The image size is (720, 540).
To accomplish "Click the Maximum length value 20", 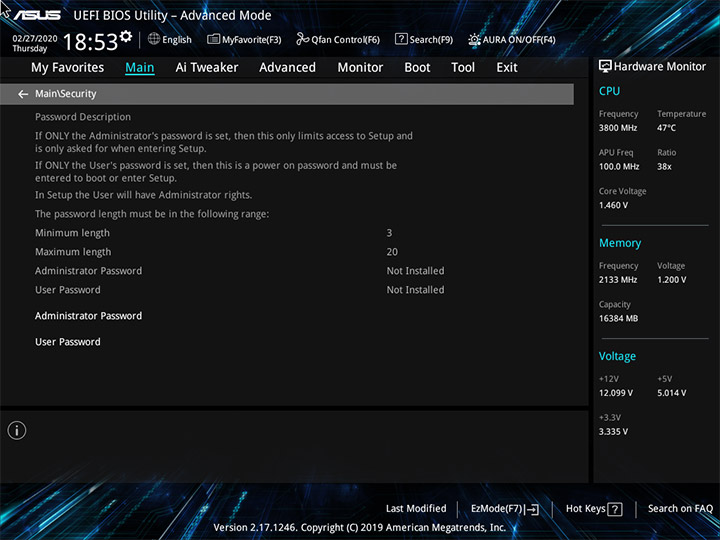I will click(x=392, y=252).
